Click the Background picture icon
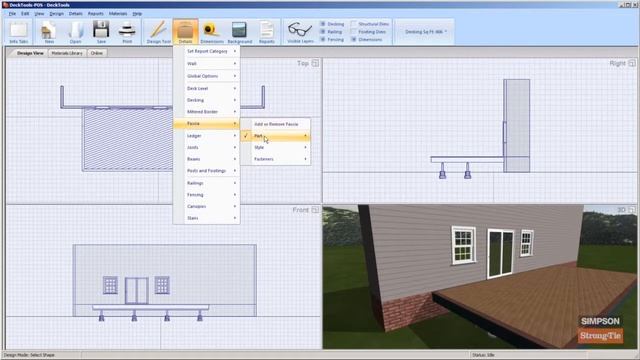Screen dimensions: 640x360 (240, 32)
